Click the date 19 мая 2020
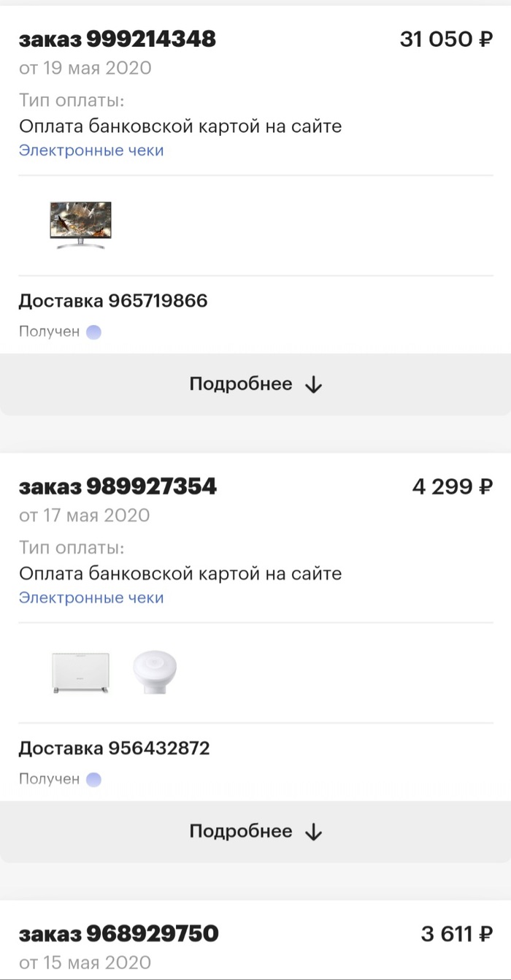This screenshot has height=980, width=511. [85, 69]
